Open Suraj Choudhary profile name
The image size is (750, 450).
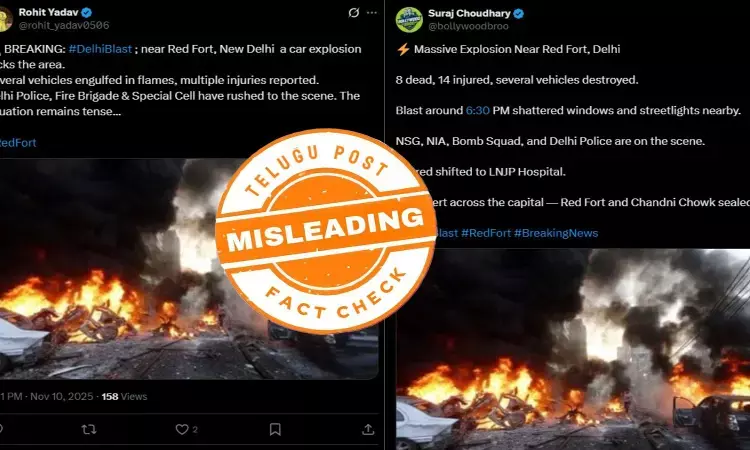[469, 13]
